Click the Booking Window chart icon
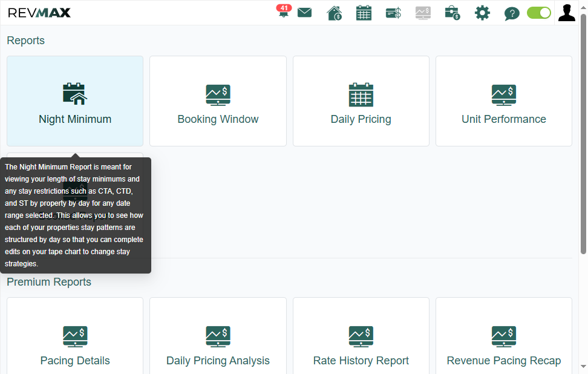588x374 pixels. (218, 95)
